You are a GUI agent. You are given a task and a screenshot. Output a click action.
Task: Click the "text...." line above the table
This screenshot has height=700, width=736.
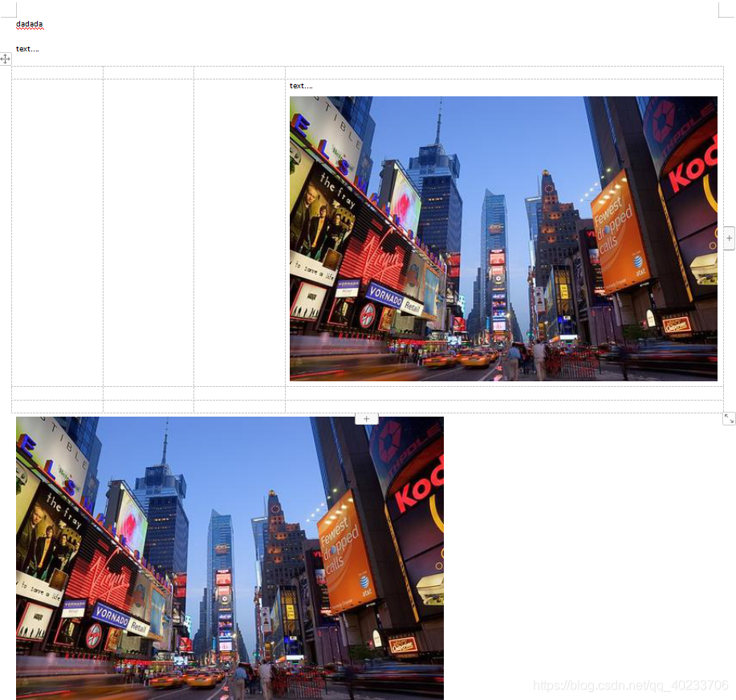[27, 49]
